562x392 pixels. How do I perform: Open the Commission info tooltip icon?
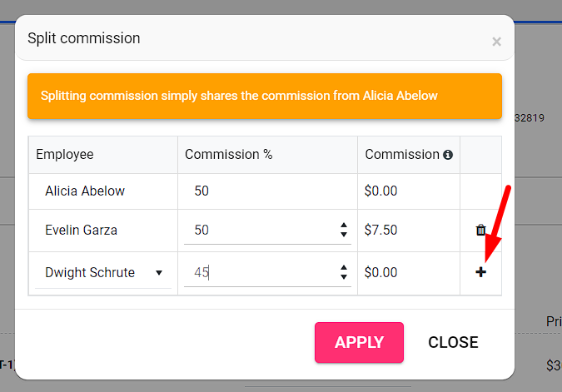(448, 155)
